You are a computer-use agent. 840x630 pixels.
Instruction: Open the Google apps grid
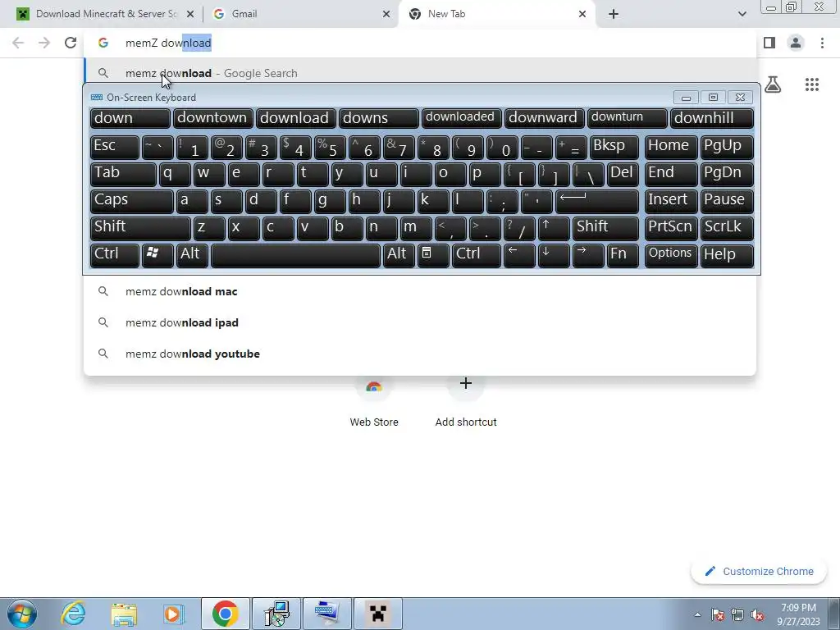[x=812, y=84]
